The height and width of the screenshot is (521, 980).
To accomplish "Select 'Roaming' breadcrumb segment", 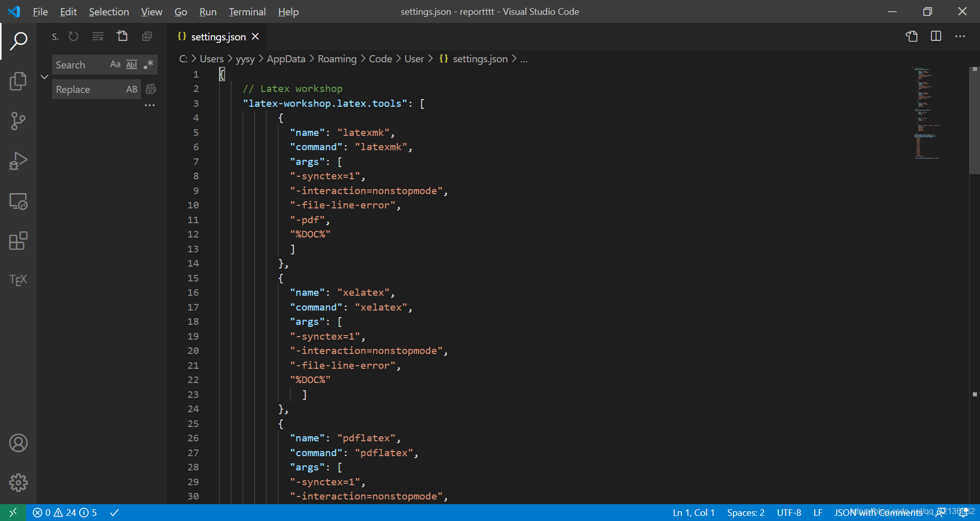I will click(337, 59).
